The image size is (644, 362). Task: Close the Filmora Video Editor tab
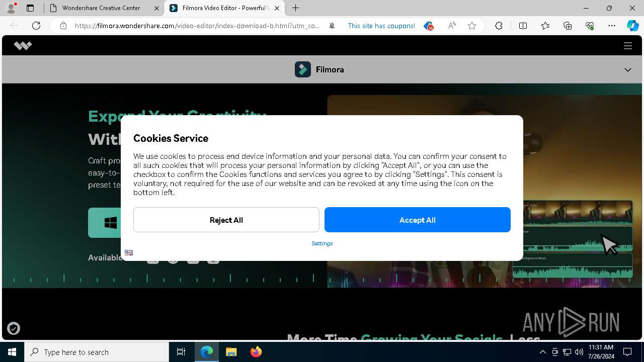point(277,8)
